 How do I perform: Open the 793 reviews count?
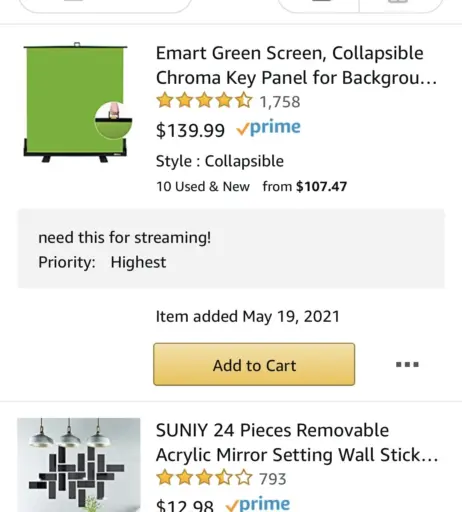pyautogui.click(x=273, y=479)
